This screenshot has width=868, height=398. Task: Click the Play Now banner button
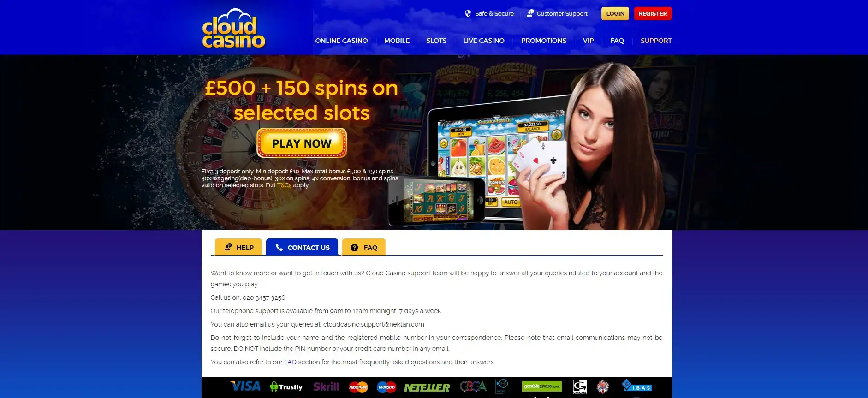[x=302, y=143]
